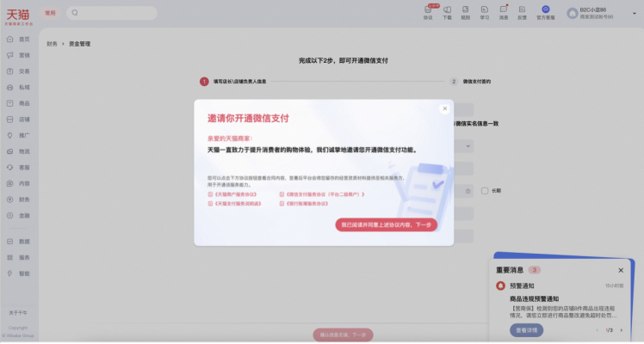Click 查看详情 in important messages
The height and width of the screenshot is (344, 644).
pyautogui.click(x=527, y=330)
